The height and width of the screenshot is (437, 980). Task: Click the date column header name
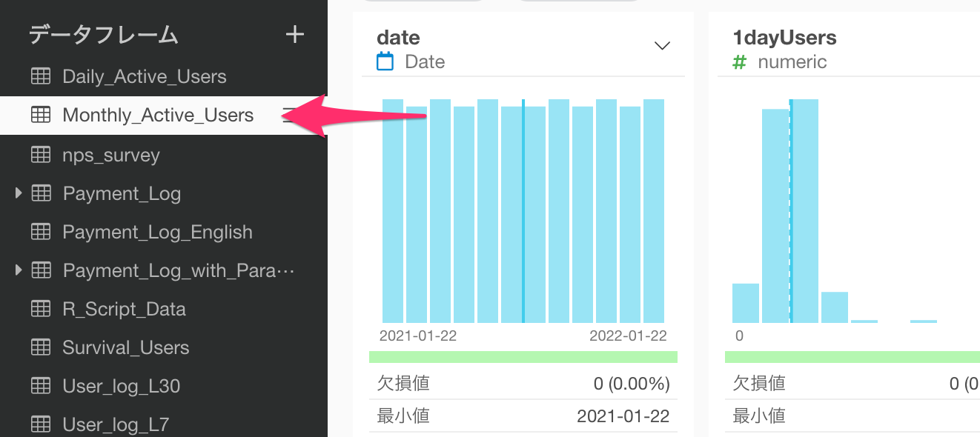[x=398, y=38]
